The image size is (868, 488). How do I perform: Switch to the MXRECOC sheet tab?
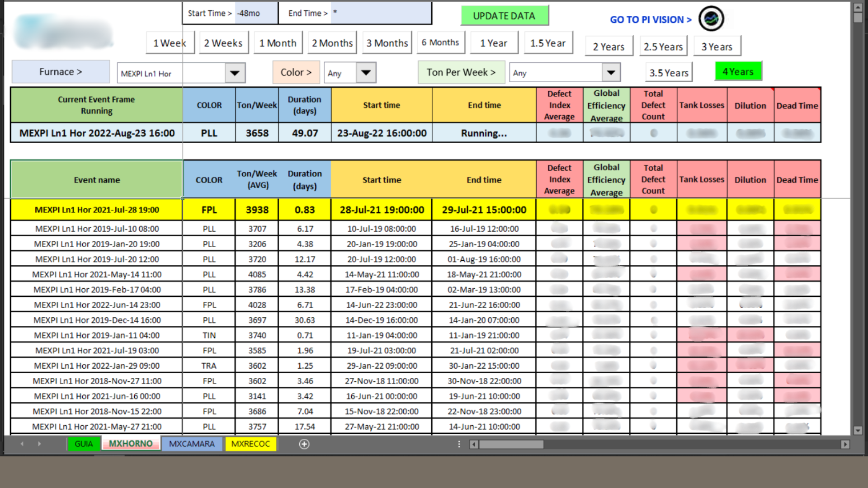[250, 444]
